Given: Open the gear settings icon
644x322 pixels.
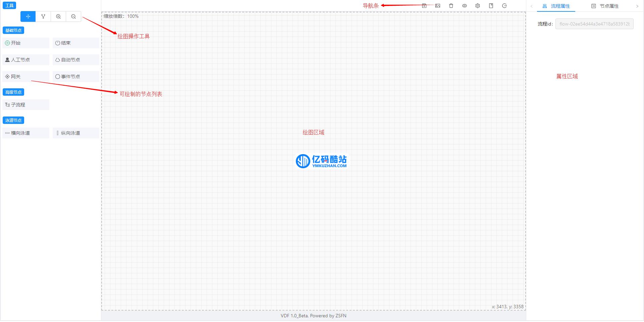Looking at the screenshot, I should [x=478, y=6].
